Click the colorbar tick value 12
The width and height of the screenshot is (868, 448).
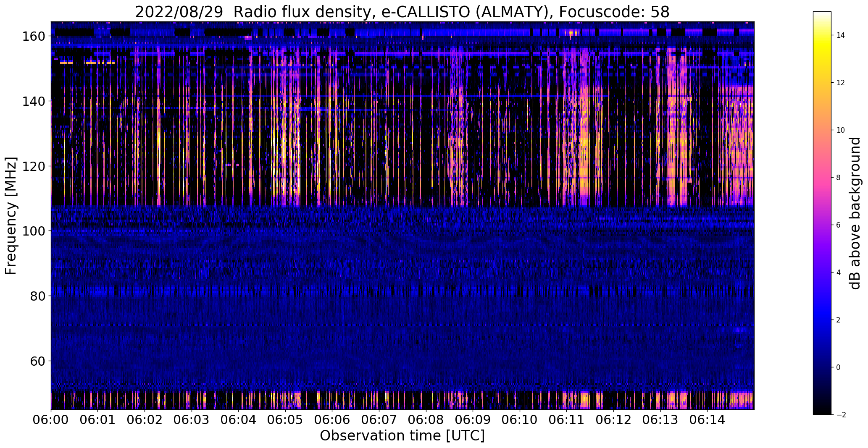841,83
